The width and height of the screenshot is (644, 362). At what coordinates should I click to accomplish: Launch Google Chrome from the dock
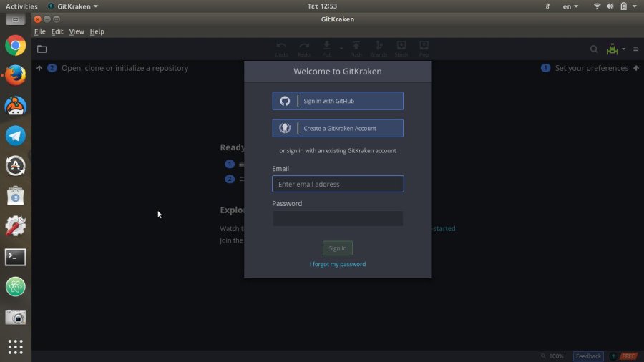(x=16, y=46)
